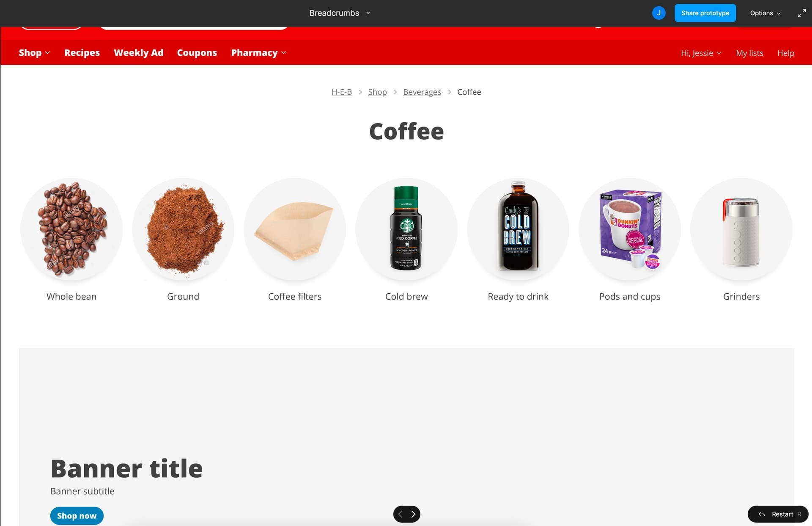Click the Weekly Ad menu item
Image resolution: width=812 pixels, height=526 pixels.
(138, 53)
